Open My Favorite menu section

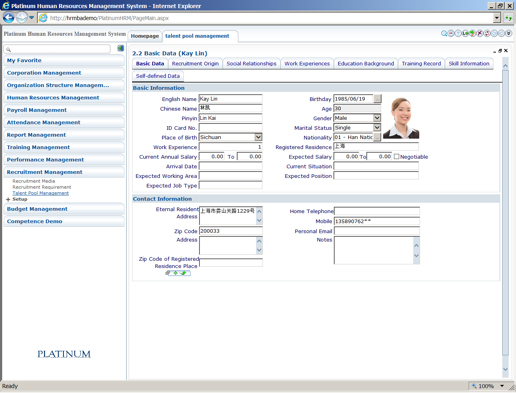(x=64, y=60)
